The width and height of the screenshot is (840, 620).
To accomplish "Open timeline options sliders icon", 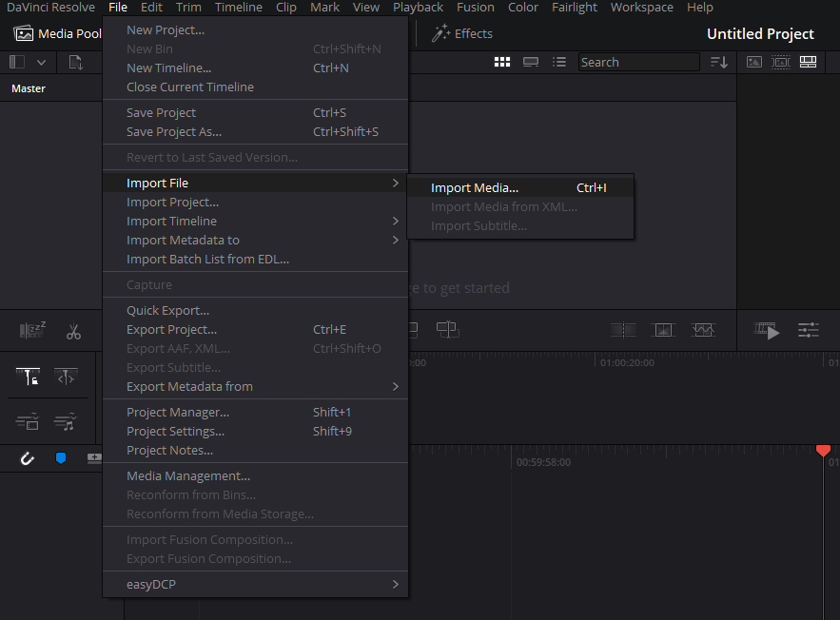I will pyautogui.click(x=808, y=330).
